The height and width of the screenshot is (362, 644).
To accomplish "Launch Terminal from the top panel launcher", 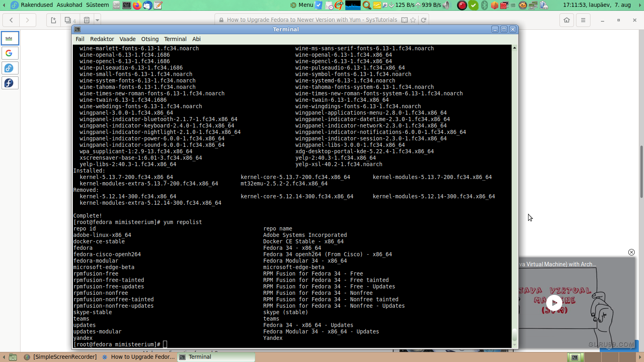I will tap(126, 5).
